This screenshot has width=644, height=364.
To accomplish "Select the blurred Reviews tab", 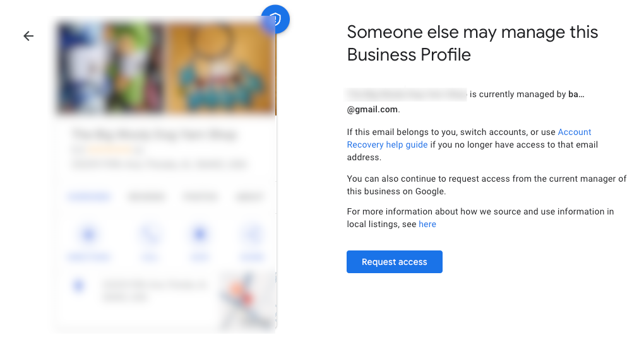I will 146,197.
